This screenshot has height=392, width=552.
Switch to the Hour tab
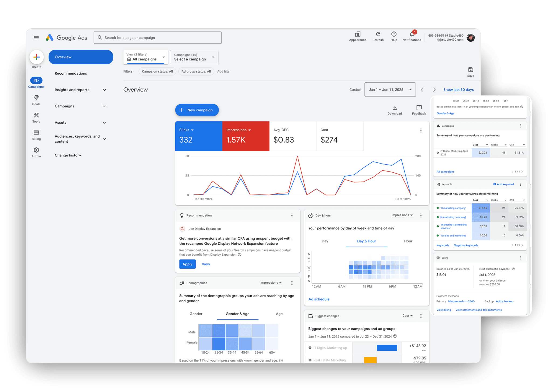pos(408,241)
